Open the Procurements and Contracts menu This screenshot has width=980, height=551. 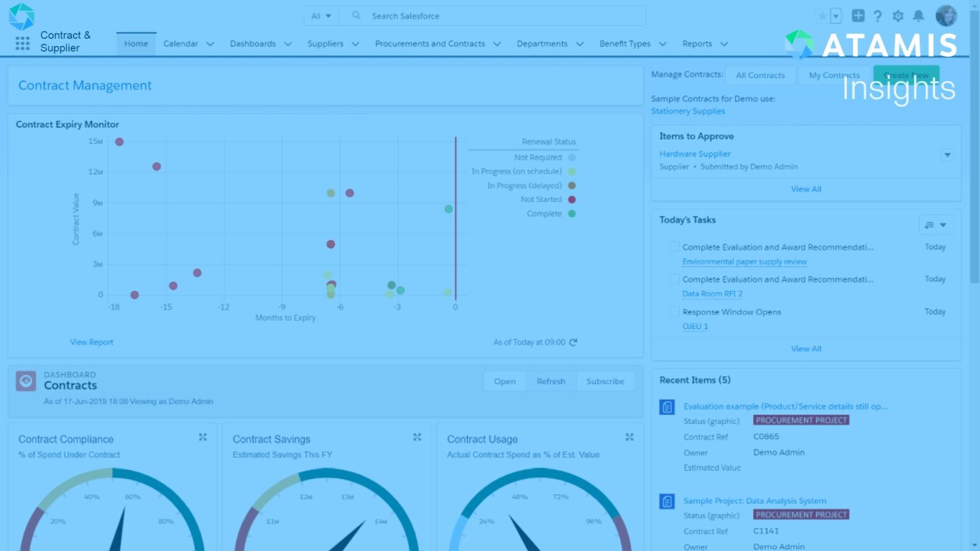pyautogui.click(x=431, y=43)
